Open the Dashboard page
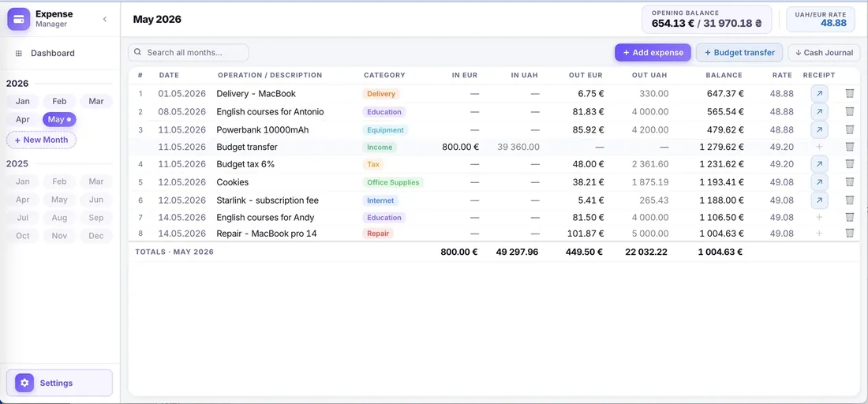The width and height of the screenshot is (868, 404). click(53, 53)
